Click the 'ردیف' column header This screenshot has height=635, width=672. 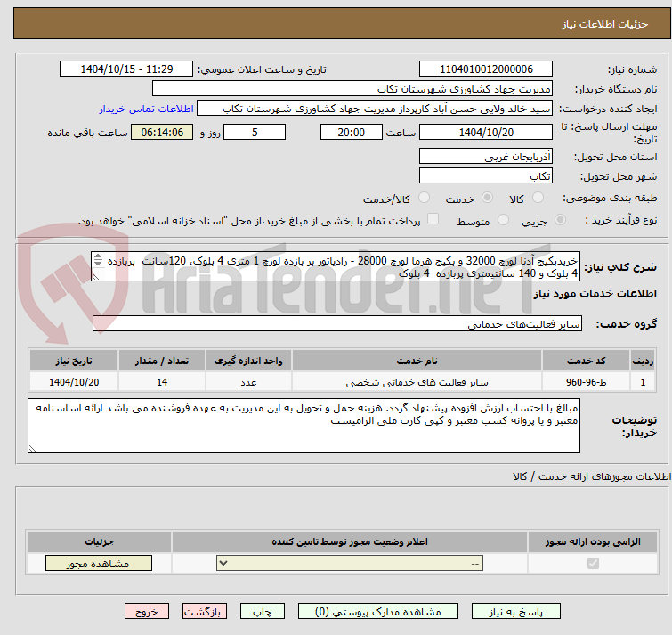coord(643,361)
